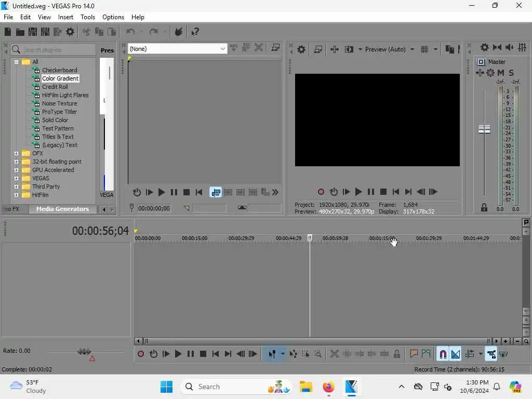Select Noise Texture generator
The width and height of the screenshot is (532, 399).
(59, 103)
